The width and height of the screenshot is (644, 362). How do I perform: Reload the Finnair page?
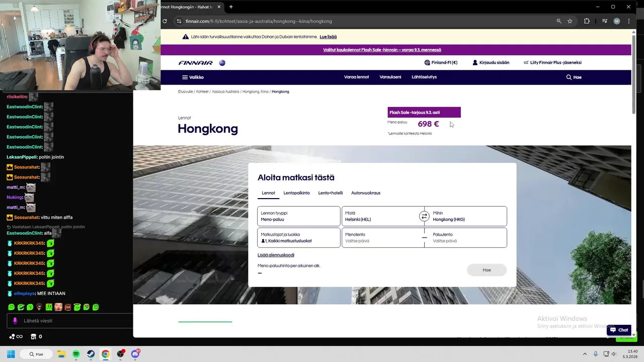165,21
